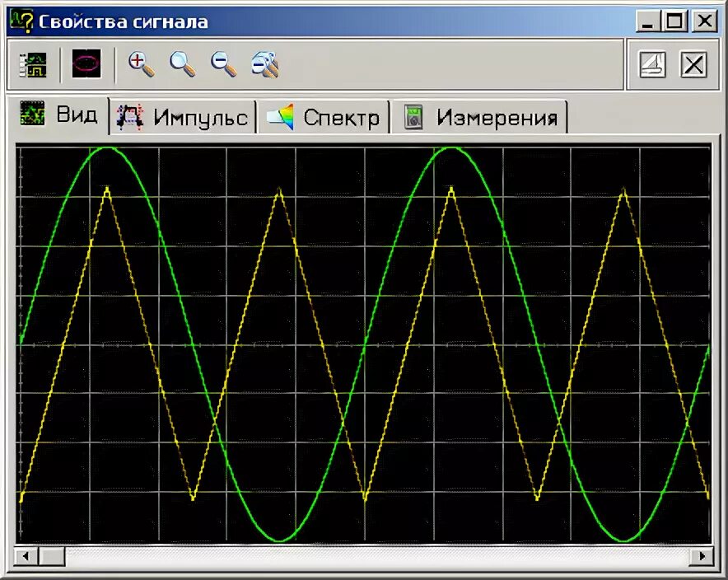Click the scrollbar left arrow
Image resolution: width=728 pixels, height=580 pixels.
[x=26, y=556]
